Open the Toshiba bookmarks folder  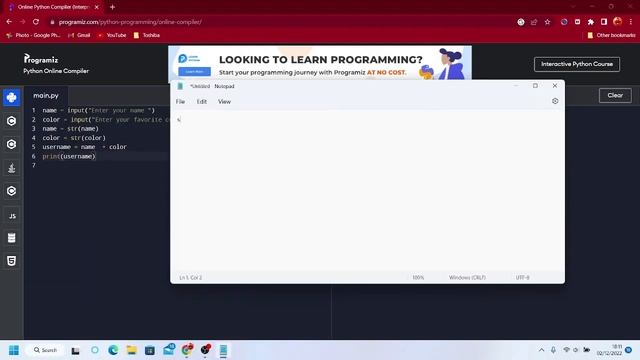[147, 35]
